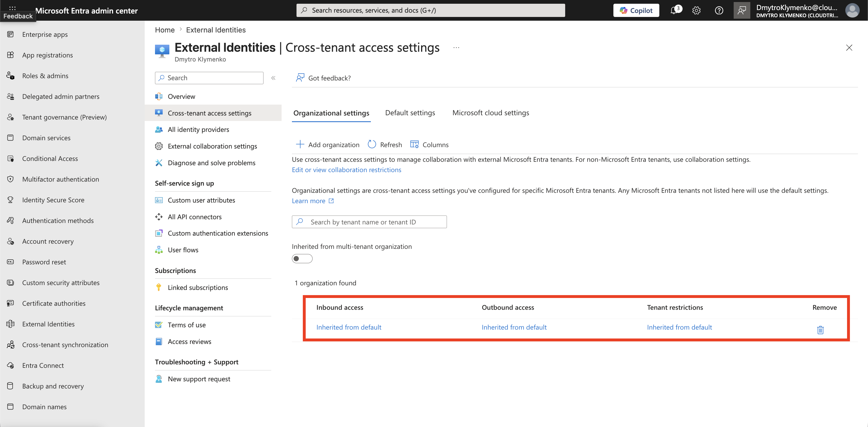The width and height of the screenshot is (868, 427).
Task: Switch to Default settings tab
Action: point(410,113)
